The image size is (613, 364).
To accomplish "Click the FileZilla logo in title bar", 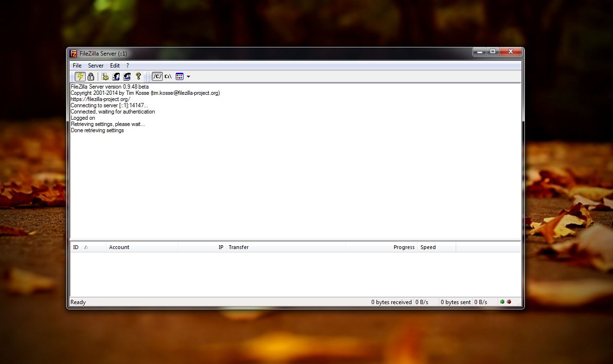I will 73,54.
